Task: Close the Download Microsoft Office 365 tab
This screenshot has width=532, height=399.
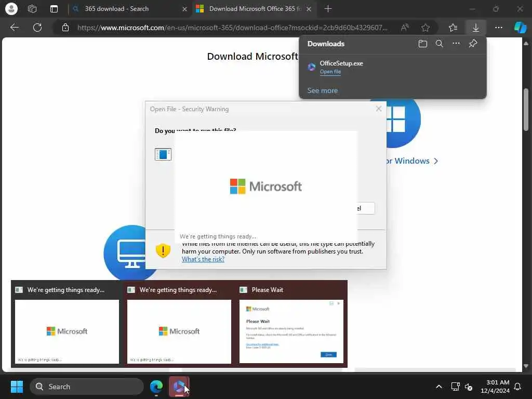Action: coord(309,9)
